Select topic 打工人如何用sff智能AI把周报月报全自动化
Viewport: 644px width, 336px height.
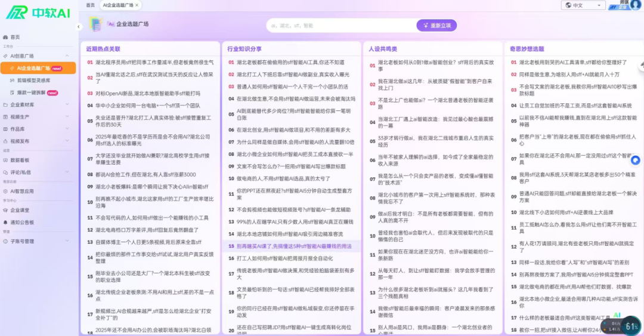coord(284,258)
